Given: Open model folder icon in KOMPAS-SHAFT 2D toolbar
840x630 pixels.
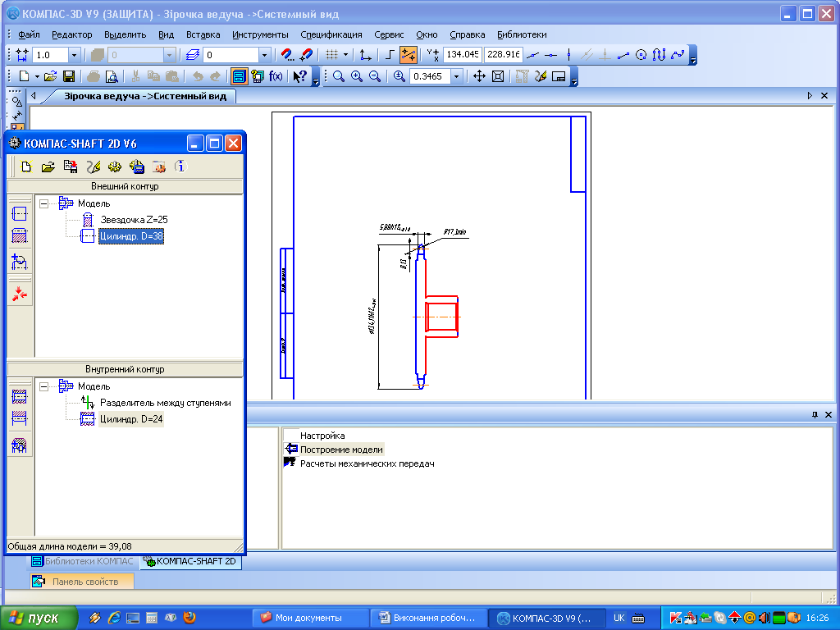Looking at the screenshot, I should click(48, 167).
